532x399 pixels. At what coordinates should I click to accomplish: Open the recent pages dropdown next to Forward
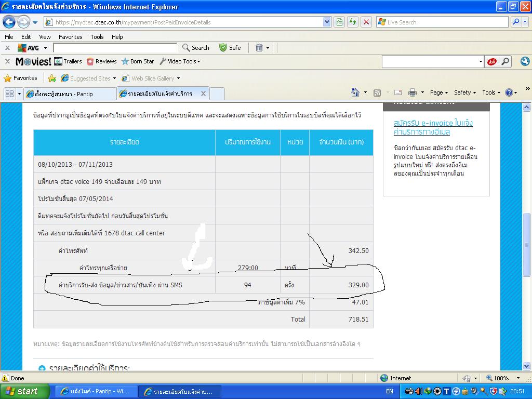35,22
